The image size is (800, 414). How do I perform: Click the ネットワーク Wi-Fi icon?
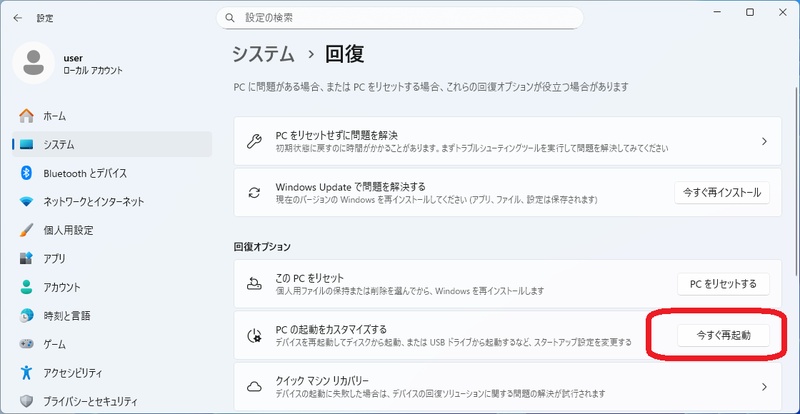[x=27, y=202]
